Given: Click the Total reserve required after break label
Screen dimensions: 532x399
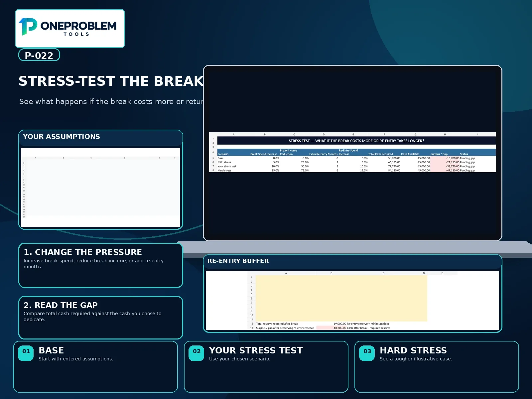Looking at the screenshot, I should [277, 324].
